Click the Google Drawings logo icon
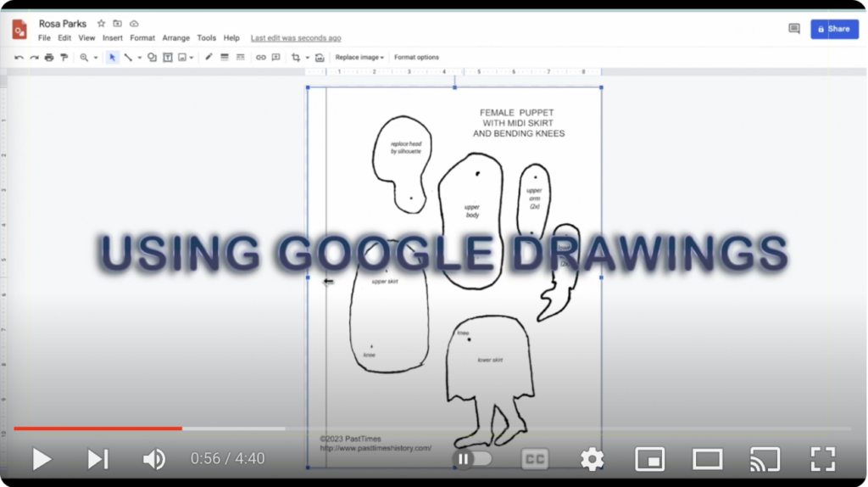Viewport: 868px width, 487px height. pos(19,30)
